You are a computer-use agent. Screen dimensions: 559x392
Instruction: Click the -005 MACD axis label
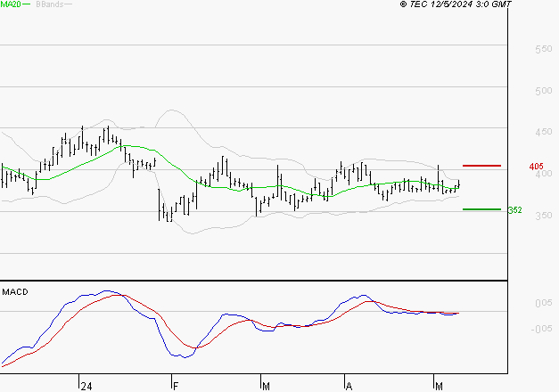click(541, 329)
